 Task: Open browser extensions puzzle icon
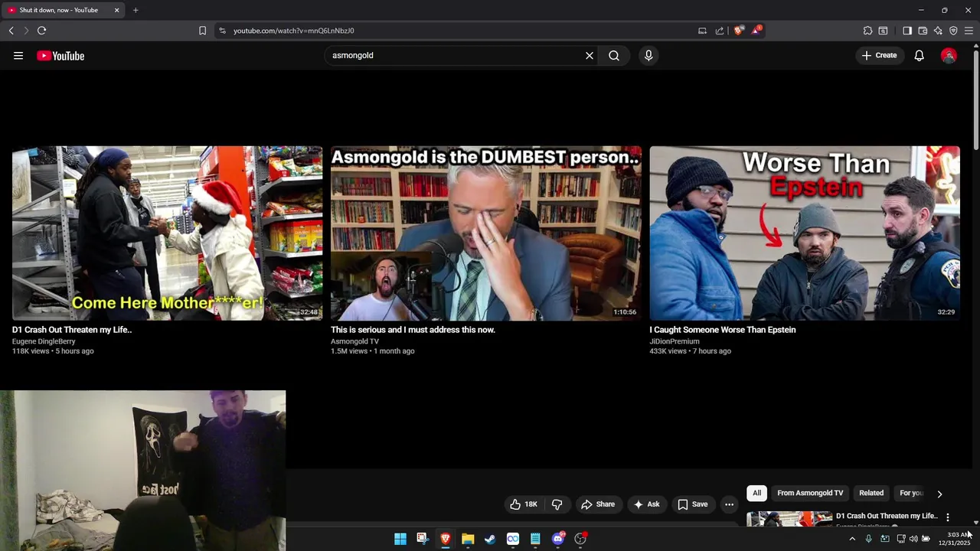(867, 31)
